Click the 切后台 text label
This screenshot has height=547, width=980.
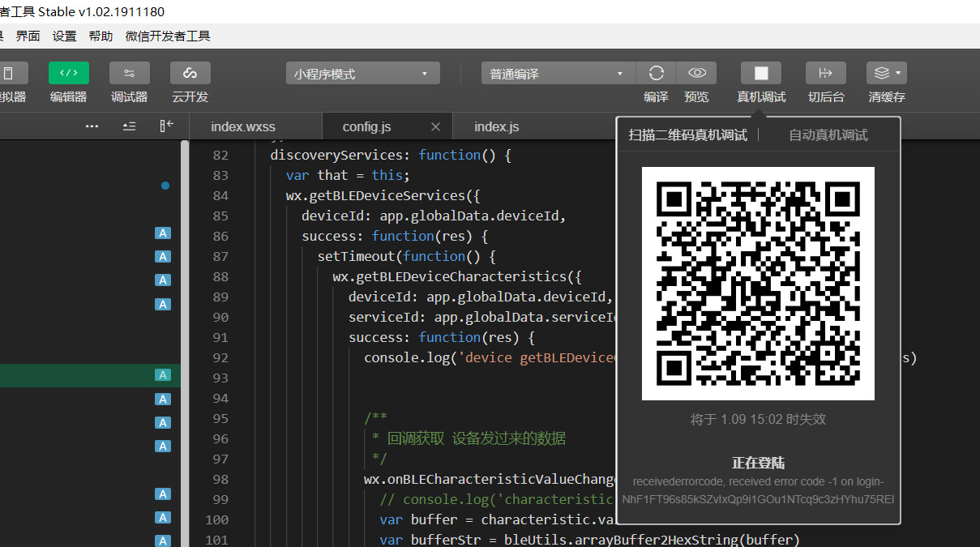point(826,97)
